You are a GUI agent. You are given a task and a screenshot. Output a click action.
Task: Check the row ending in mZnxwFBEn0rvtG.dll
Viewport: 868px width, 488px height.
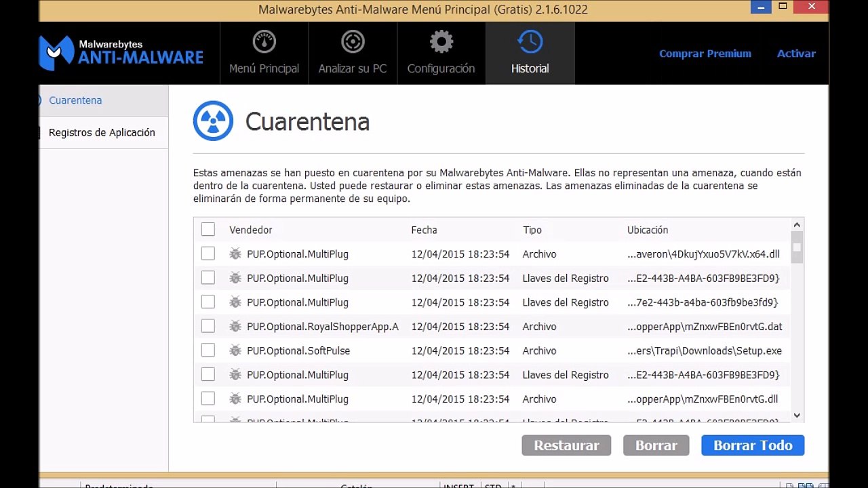tap(208, 399)
